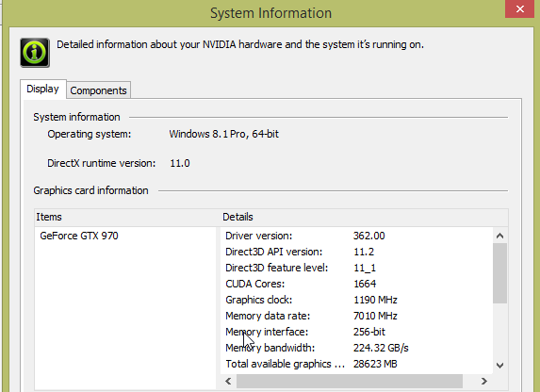Select the Graphics clock row
Screen dimensions: 540x392
point(356,300)
